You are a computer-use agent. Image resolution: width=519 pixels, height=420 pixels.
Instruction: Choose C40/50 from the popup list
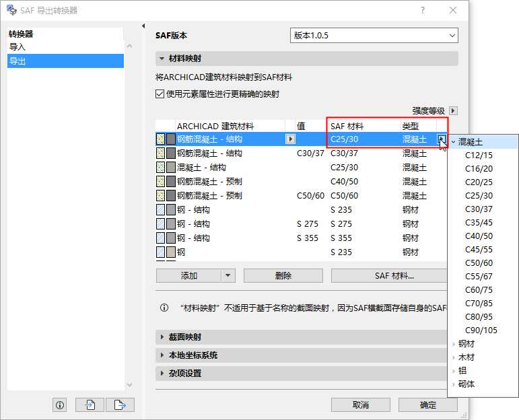[479, 236]
